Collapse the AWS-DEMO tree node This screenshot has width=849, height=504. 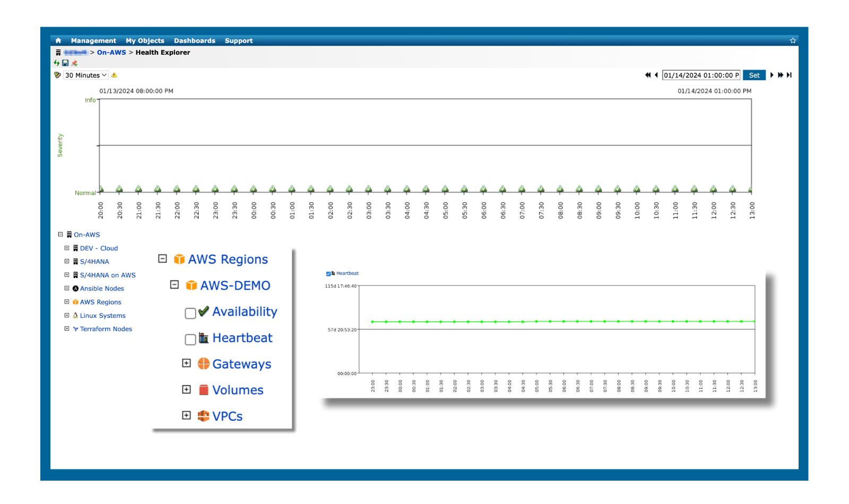click(174, 285)
